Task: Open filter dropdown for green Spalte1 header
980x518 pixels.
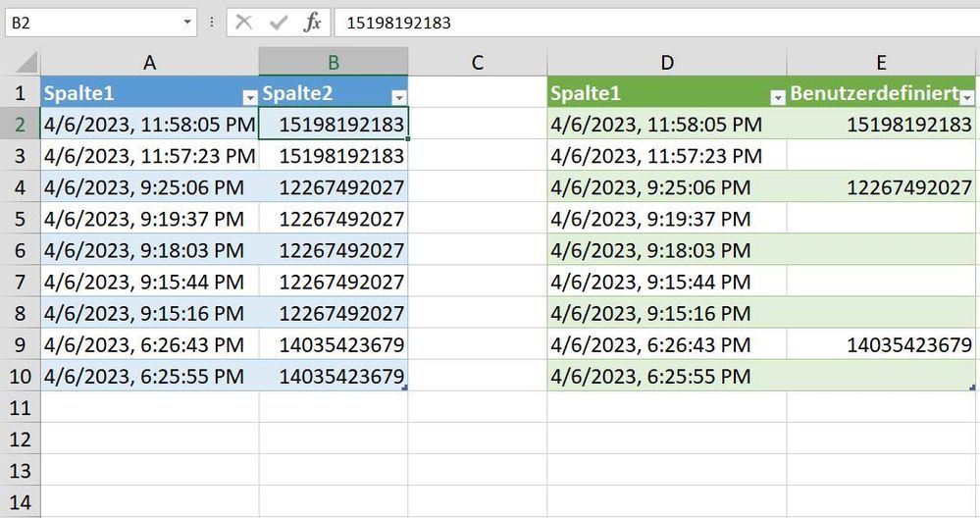Action: click(778, 97)
